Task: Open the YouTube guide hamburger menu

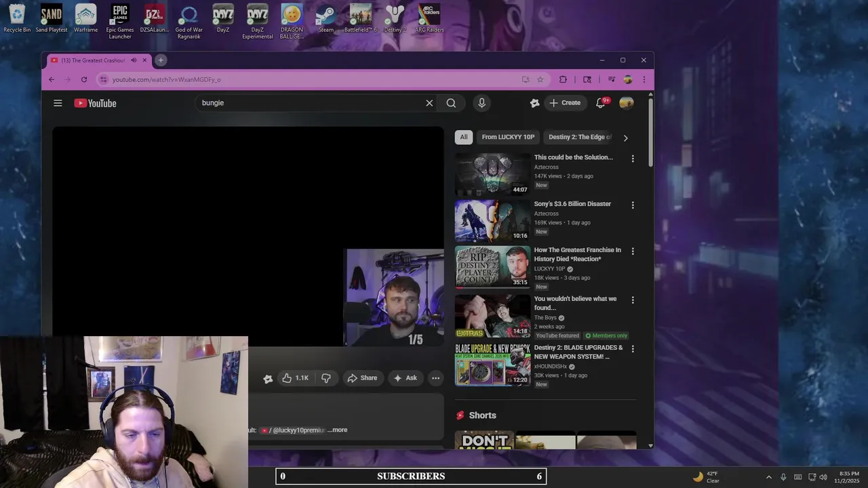Action: click(x=58, y=103)
